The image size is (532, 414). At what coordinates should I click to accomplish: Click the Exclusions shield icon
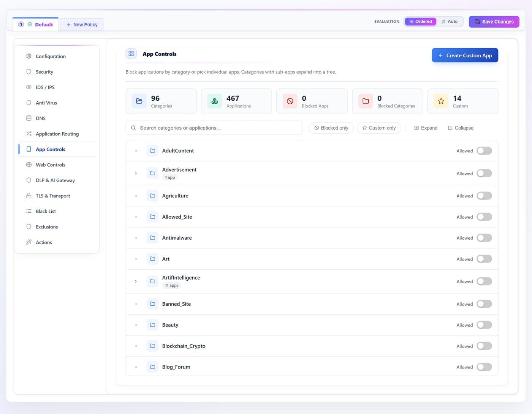pos(28,227)
